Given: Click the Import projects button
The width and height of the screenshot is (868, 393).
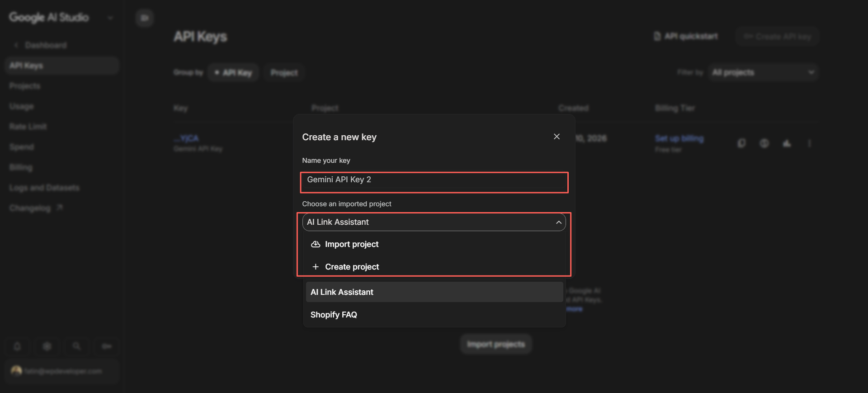Looking at the screenshot, I should tap(496, 345).
